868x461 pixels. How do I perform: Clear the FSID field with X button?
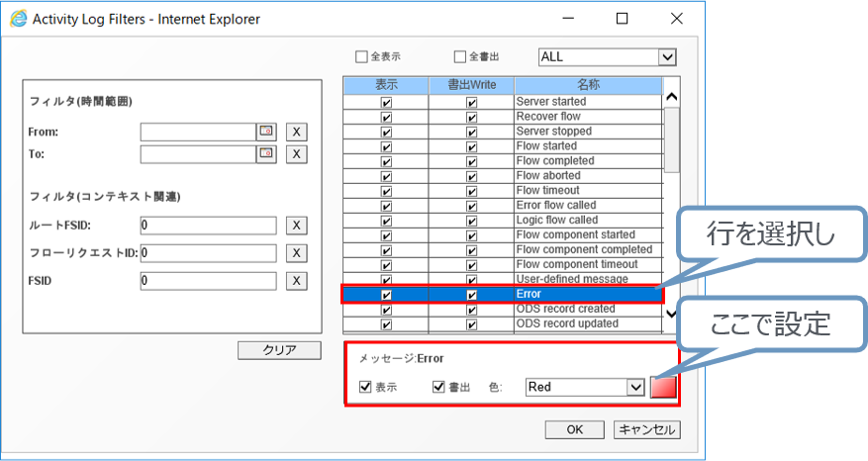pos(296,281)
